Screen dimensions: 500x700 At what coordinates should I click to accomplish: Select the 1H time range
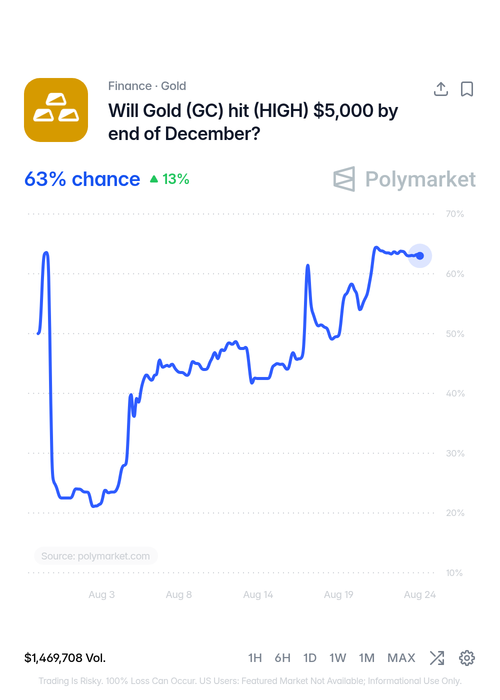255,658
